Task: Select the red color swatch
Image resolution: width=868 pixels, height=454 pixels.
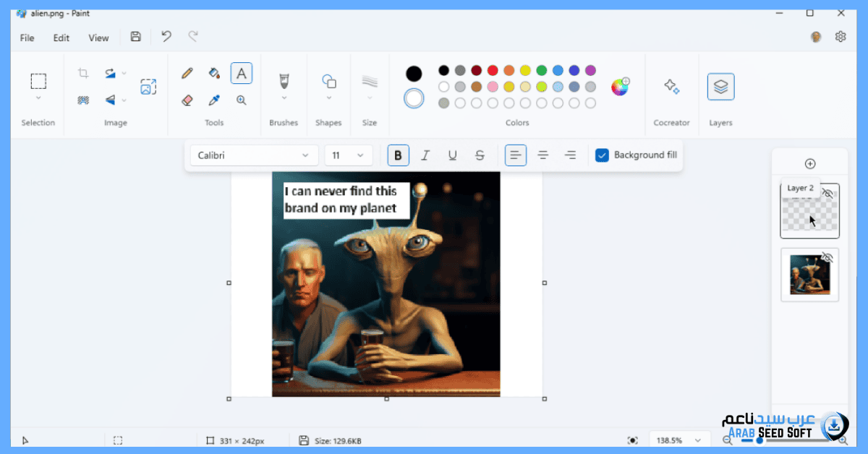Action: pyautogui.click(x=493, y=71)
